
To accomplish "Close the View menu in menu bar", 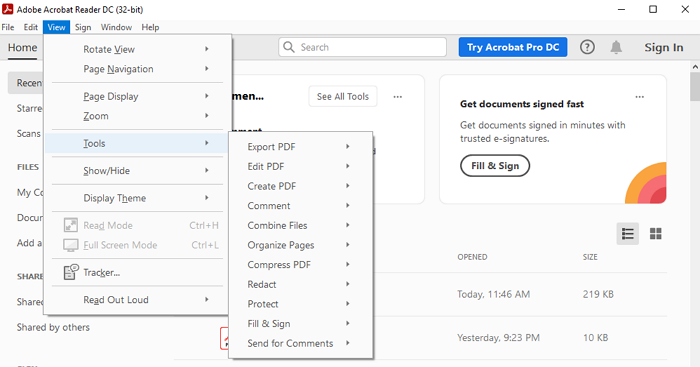I will (56, 27).
